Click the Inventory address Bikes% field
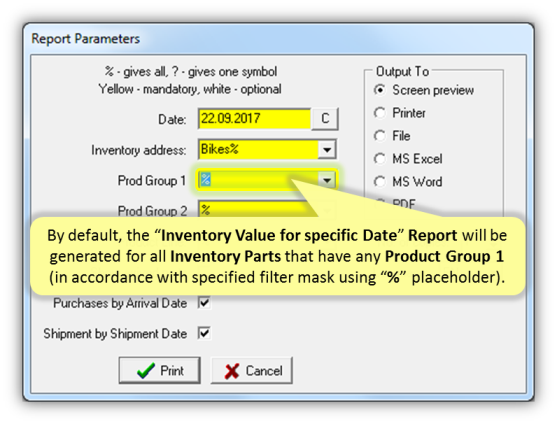 [258, 150]
